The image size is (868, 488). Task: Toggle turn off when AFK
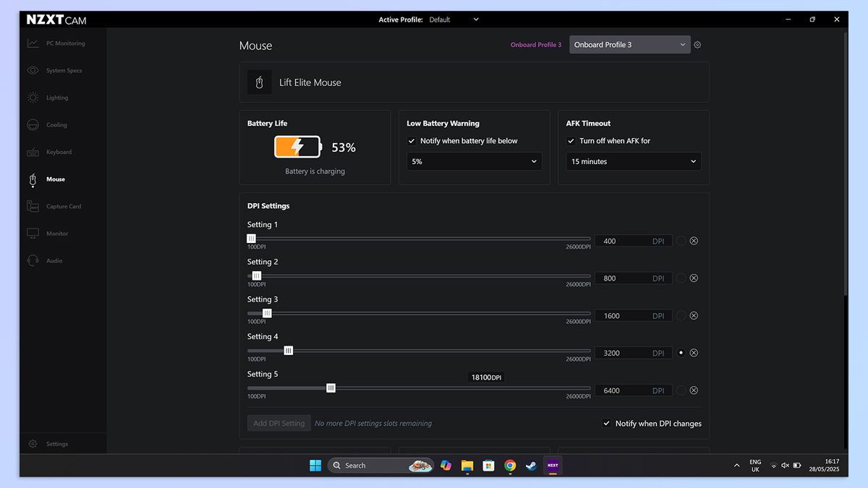coord(571,141)
